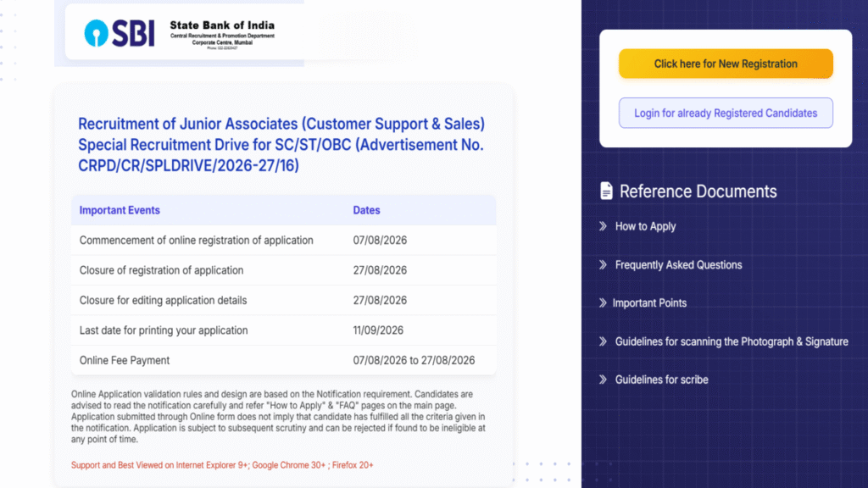
Task: Open Guidelines for scanning the Photograph & Signature
Action: (x=732, y=341)
